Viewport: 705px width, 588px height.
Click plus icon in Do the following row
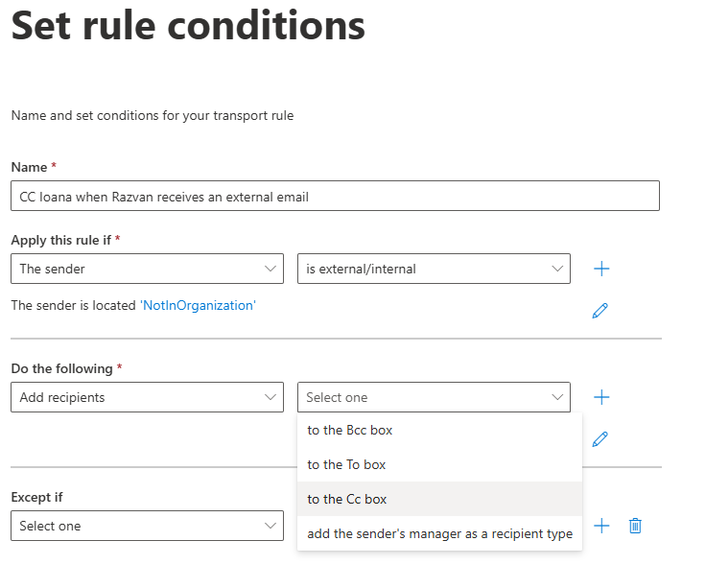(601, 397)
